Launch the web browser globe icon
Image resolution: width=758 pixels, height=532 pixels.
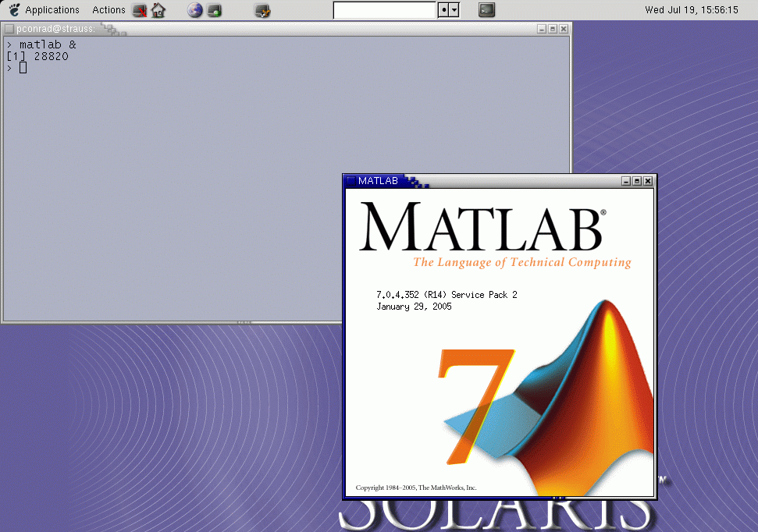tap(195, 10)
